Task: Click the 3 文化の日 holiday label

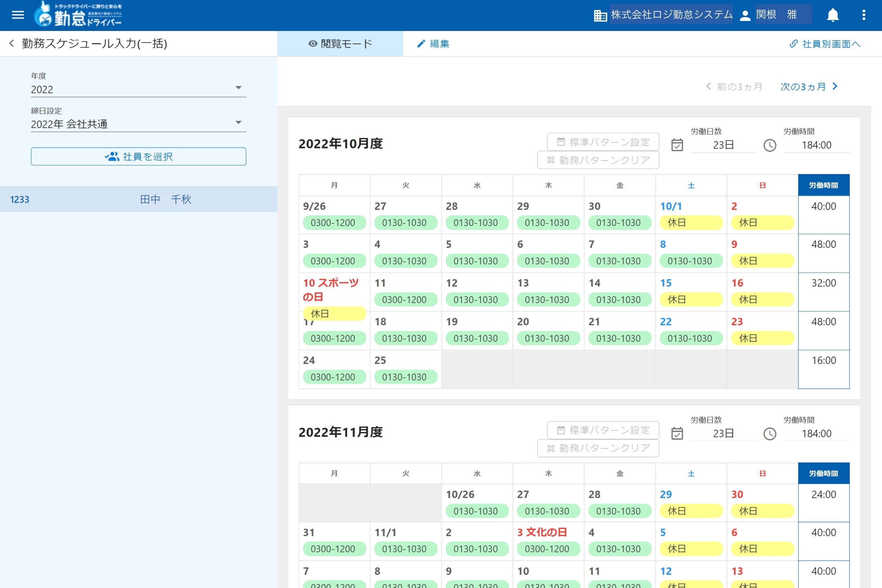Action: 542,532
